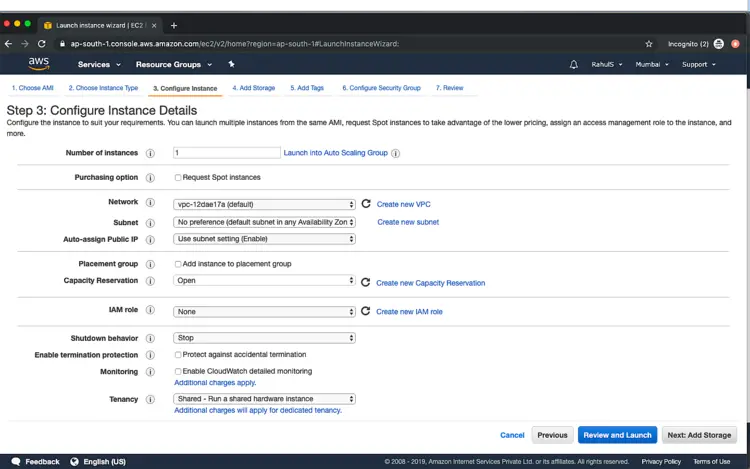Screen dimensions: 750x469
Task: Open the notifications bell icon
Action: point(574,64)
